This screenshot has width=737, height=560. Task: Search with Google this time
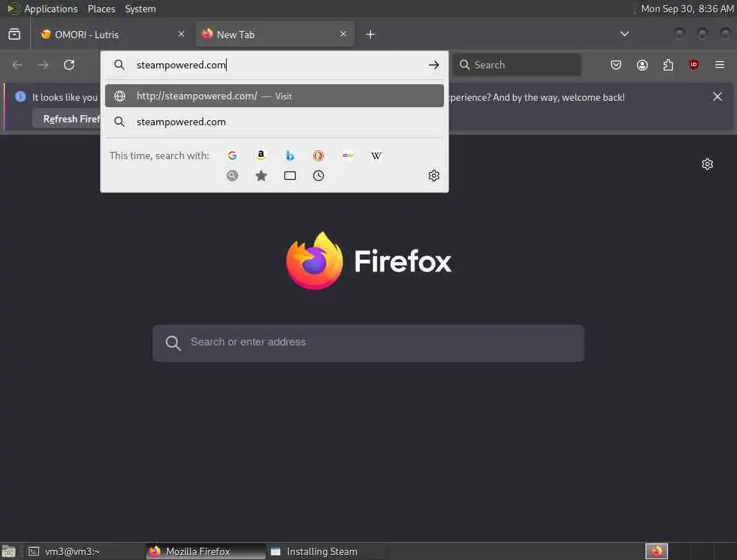(232, 155)
